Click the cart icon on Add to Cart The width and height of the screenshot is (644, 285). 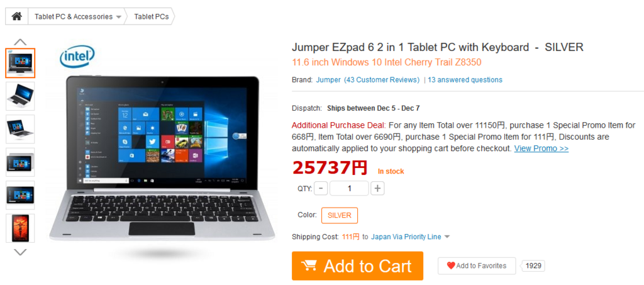click(x=309, y=265)
